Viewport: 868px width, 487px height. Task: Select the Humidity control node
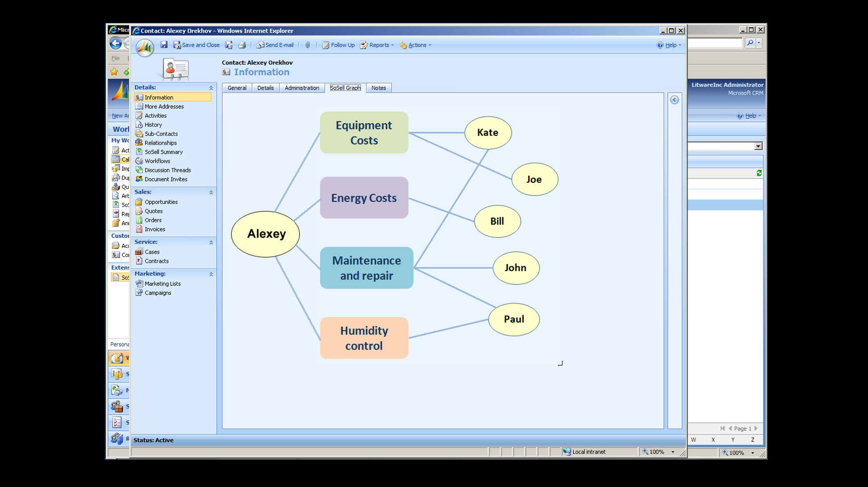click(x=364, y=338)
